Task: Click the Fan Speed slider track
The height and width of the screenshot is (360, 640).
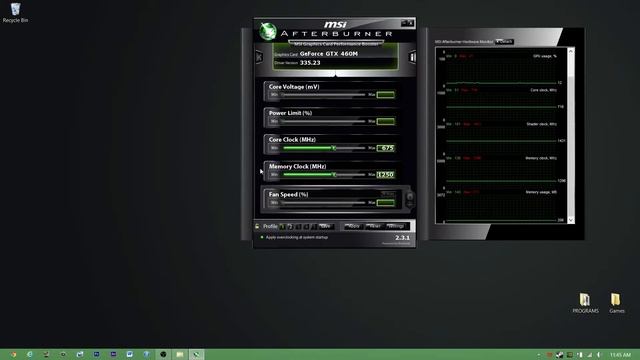Action: [x=323, y=202]
